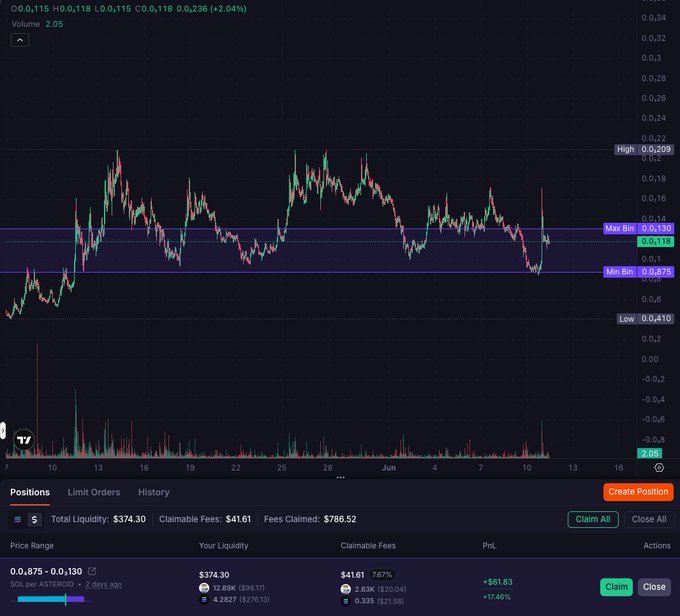Click the SOL token icon beside 4.2827

click(204, 600)
